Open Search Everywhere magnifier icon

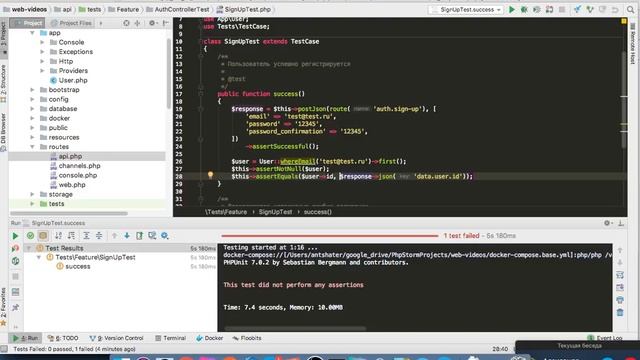point(631,9)
